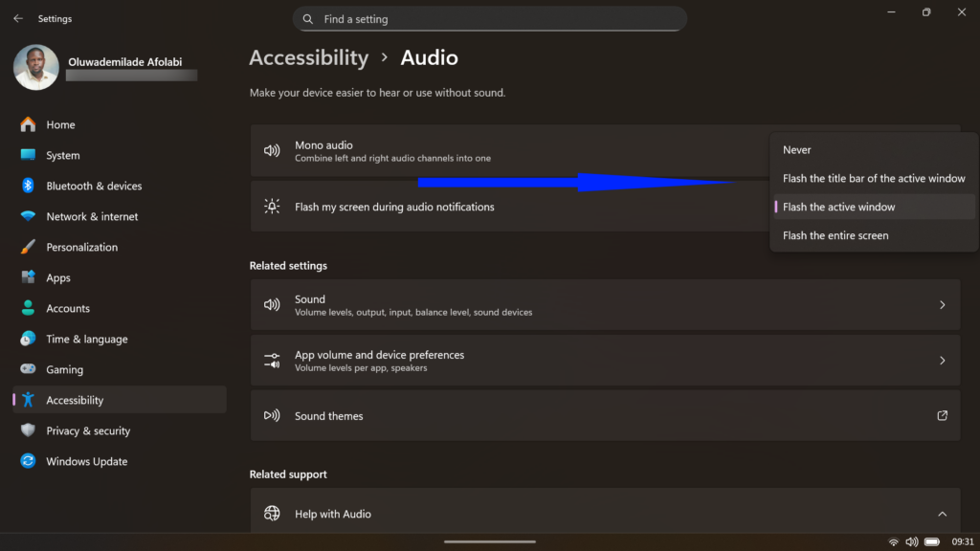Open Windows Update via its sidebar icon
This screenshot has height=551, width=980.
pos(26,461)
